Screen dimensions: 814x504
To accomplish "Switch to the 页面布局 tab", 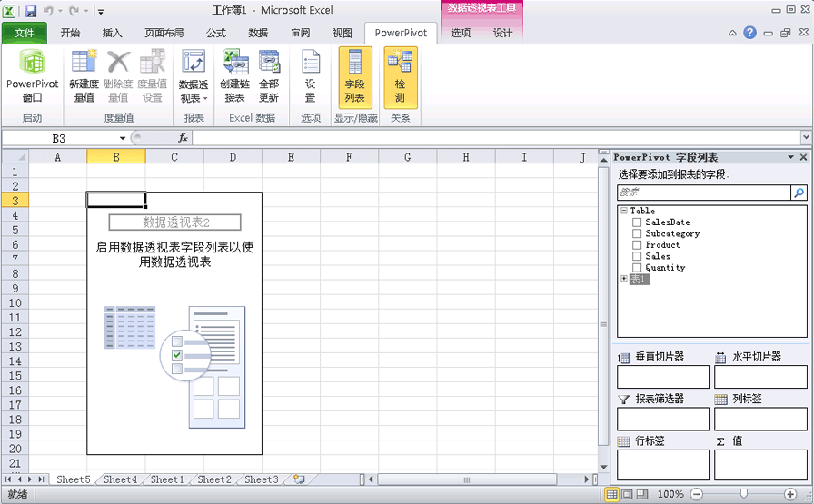I will [x=164, y=33].
